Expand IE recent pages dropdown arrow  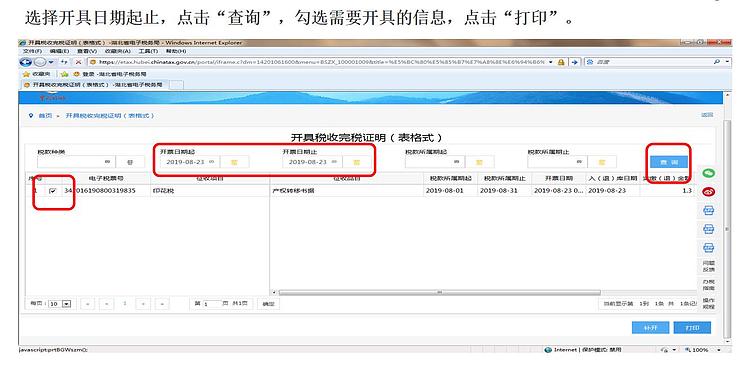51,62
